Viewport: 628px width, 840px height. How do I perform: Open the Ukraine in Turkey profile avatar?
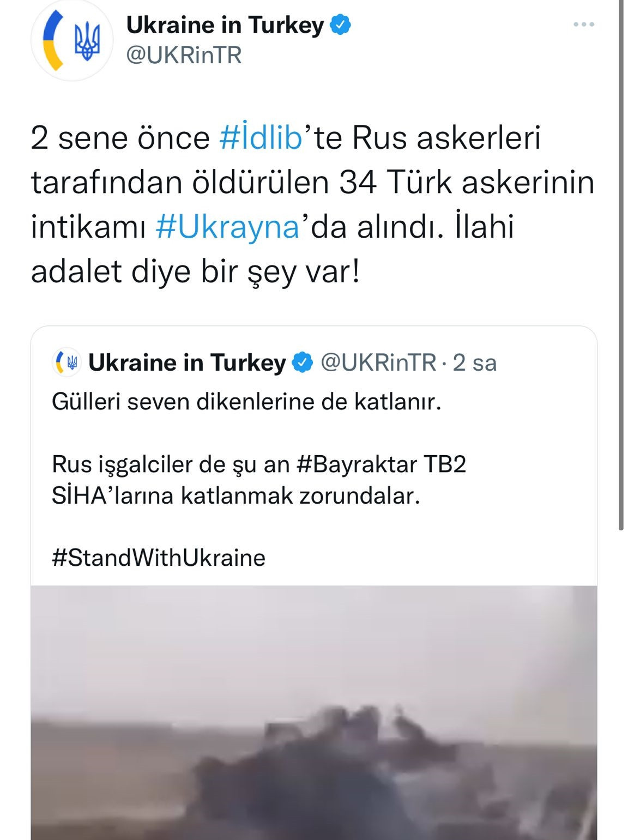[x=72, y=40]
